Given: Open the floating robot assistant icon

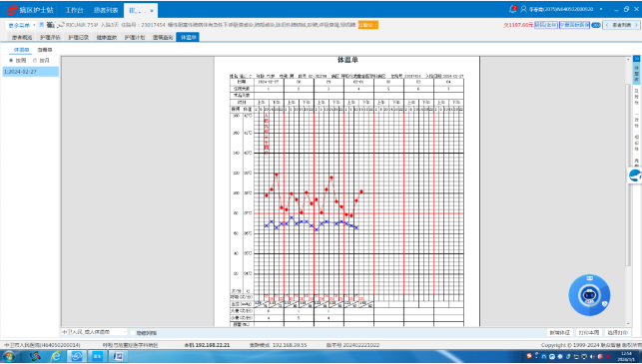Looking at the screenshot, I should [x=589, y=295].
